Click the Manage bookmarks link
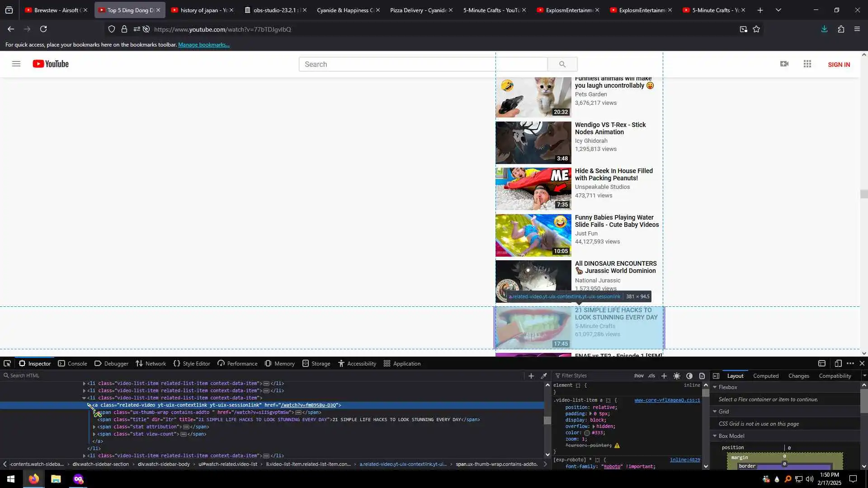 coord(203,45)
